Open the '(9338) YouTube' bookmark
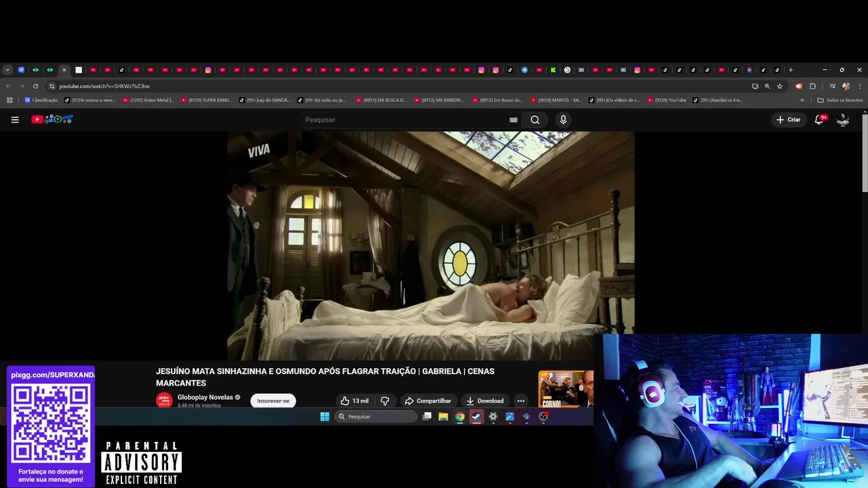 [x=667, y=100]
